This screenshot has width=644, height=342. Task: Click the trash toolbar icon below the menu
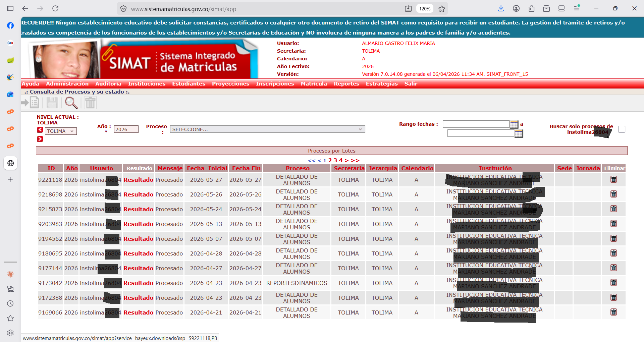pos(90,103)
